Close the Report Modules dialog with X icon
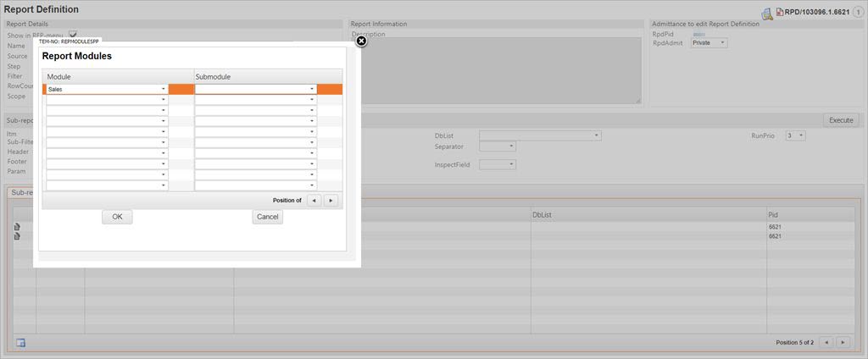868x359 pixels. click(x=360, y=41)
